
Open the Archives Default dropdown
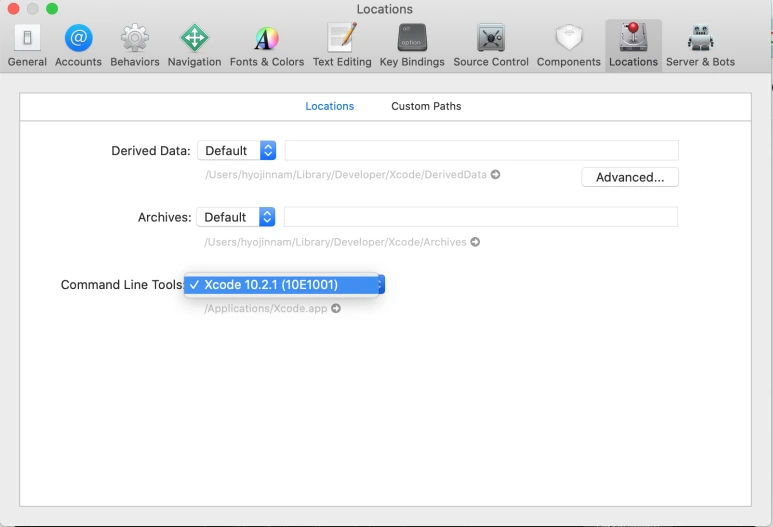click(x=236, y=217)
